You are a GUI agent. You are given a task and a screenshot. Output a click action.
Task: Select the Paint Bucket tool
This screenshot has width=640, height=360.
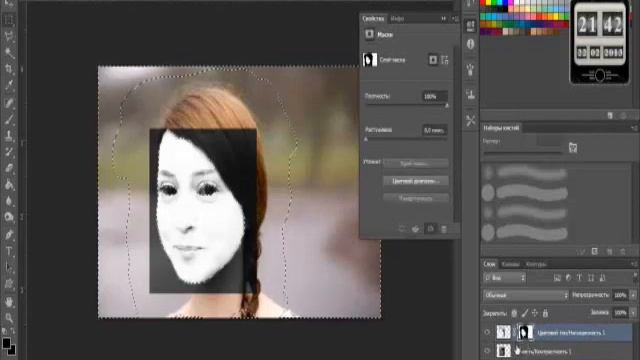[x=9, y=185]
